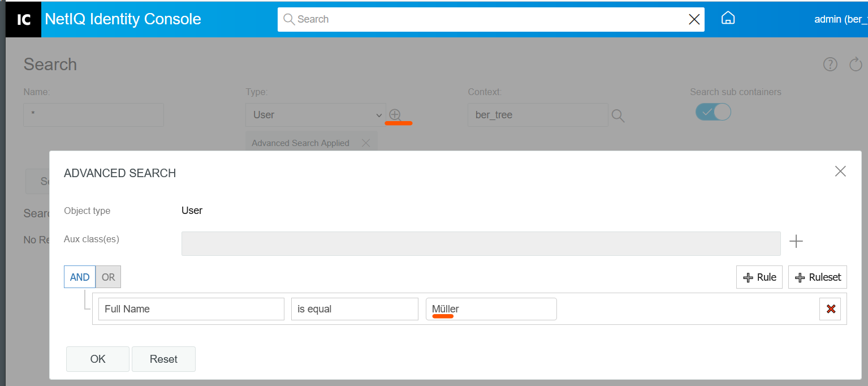Click the Müller search value field
The image size is (868, 386).
click(491, 308)
